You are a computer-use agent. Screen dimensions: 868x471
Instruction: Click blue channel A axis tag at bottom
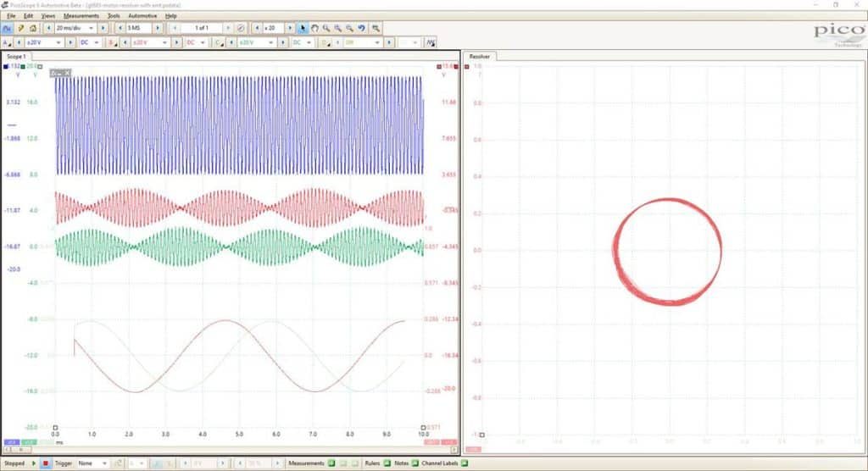pos(12,442)
